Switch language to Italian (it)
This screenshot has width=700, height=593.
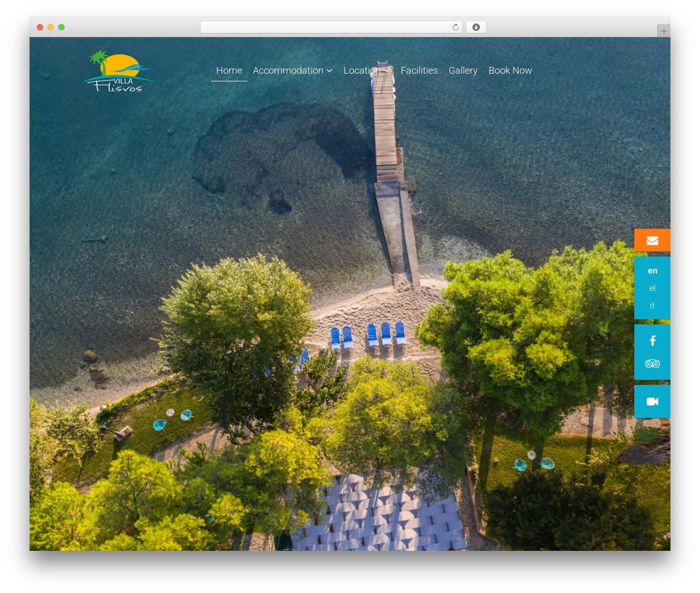tap(652, 306)
